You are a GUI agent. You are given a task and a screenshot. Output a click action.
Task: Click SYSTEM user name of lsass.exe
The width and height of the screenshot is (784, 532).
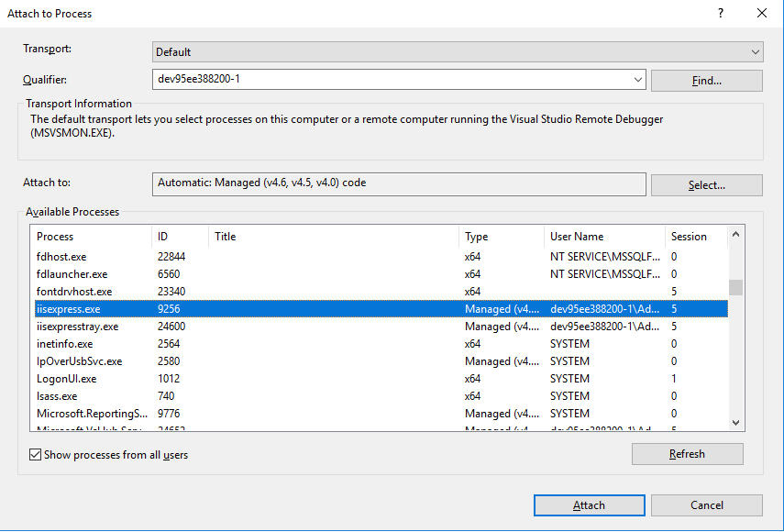[570, 396]
